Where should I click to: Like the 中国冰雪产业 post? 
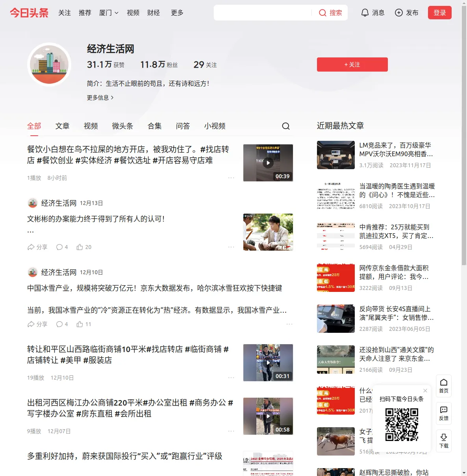pyautogui.click(x=84, y=324)
